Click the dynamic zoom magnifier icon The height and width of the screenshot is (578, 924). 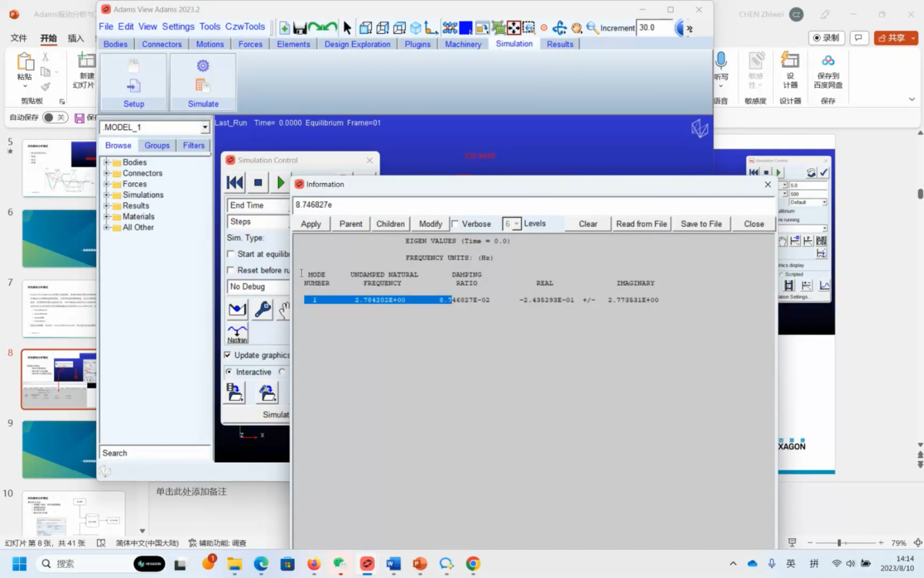click(592, 28)
